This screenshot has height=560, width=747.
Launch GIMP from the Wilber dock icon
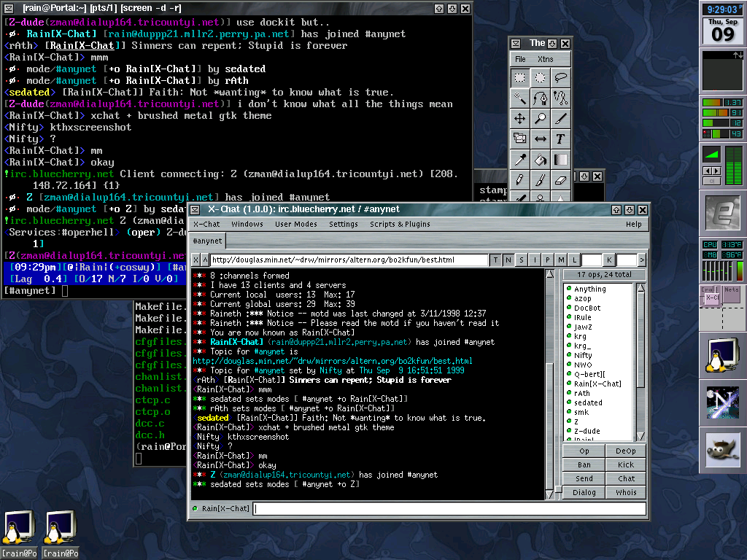pos(723,450)
